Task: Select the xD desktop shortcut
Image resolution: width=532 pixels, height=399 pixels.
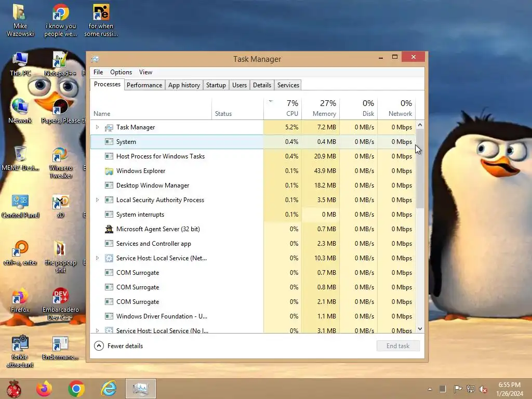Action: coord(60,206)
